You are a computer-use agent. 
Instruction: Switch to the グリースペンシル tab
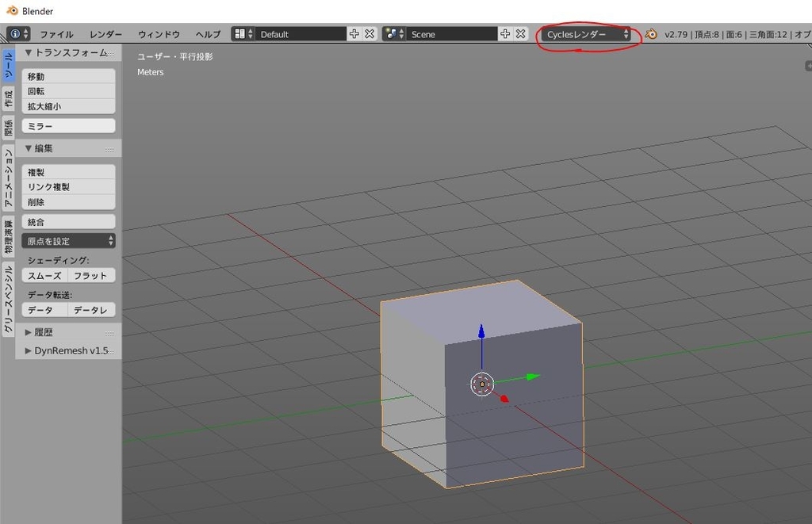point(8,300)
